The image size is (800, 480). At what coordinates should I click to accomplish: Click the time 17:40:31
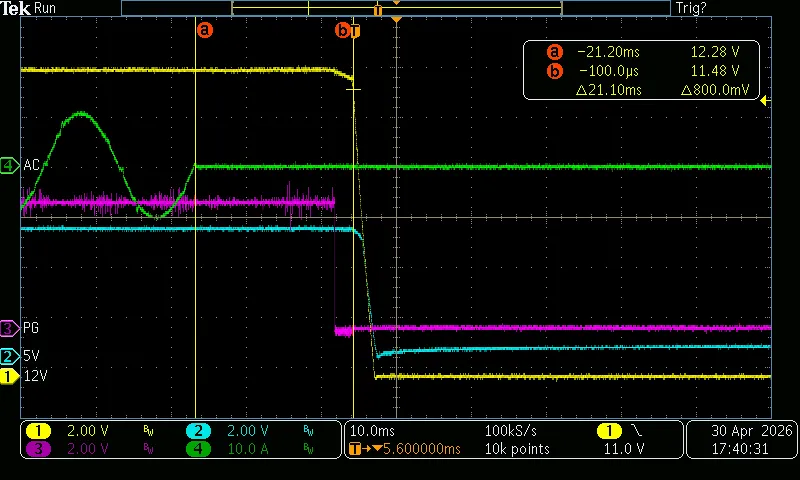click(x=740, y=449)
